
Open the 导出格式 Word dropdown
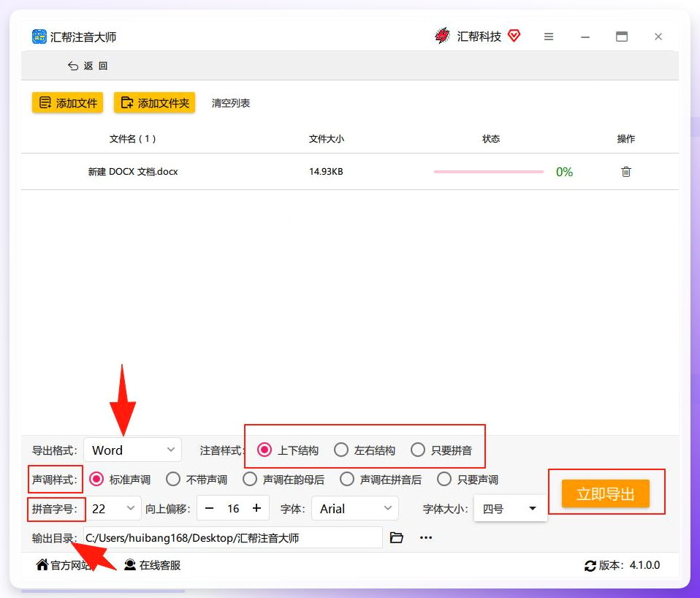132,450
